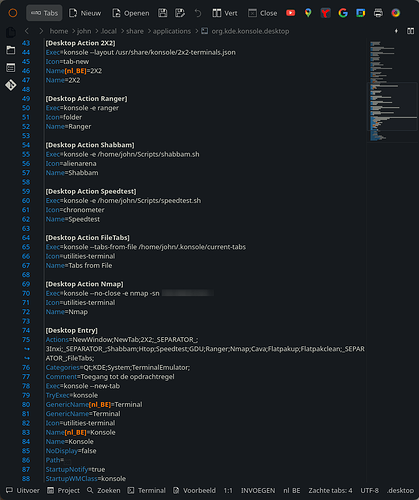Click the undo arrow icon
Viewport: 419px width, 500px height.
[198, 13]
